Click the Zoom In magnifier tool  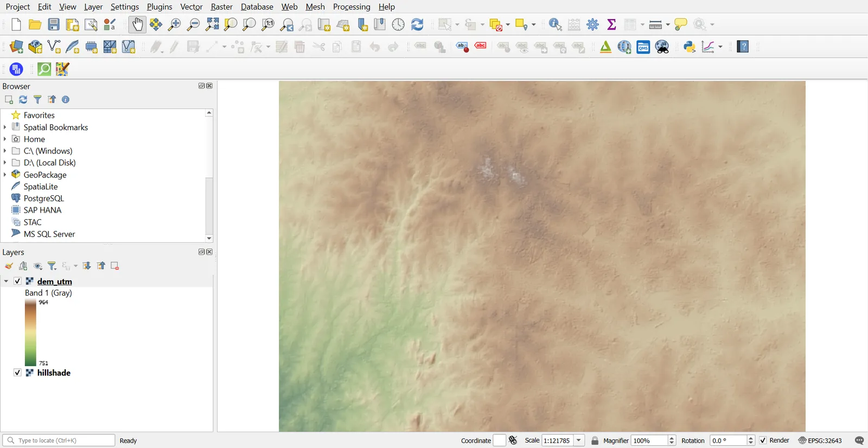(175, 24)
